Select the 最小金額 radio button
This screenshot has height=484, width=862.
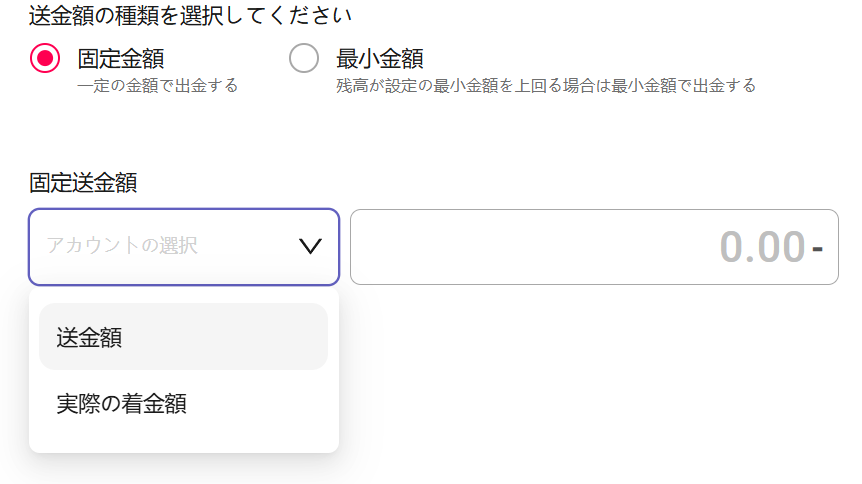[x=304, y=58]
